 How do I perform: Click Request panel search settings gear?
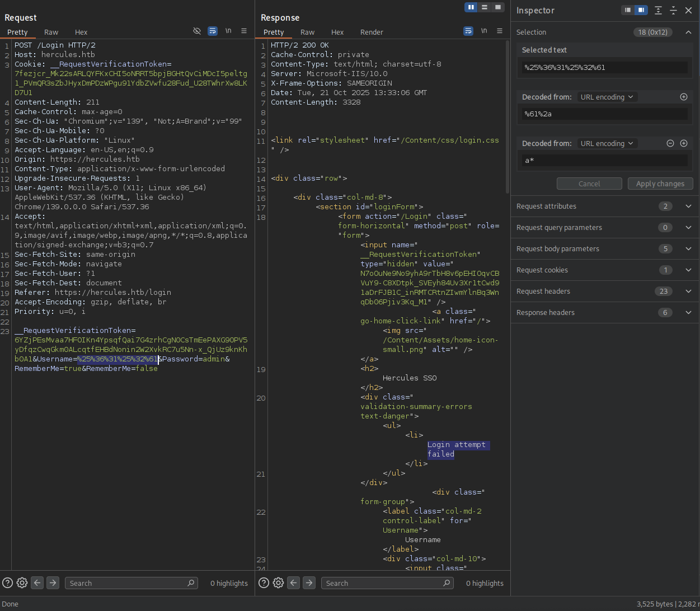(22, 582)
